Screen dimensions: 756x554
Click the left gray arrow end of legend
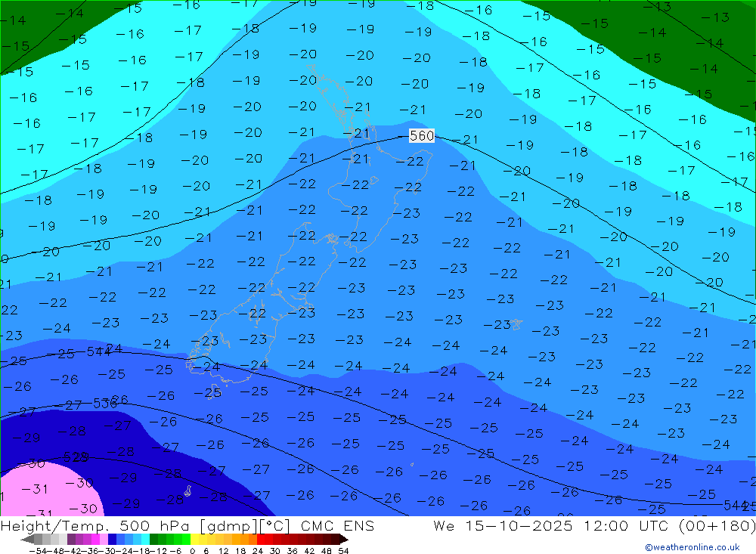pyautogui.click(x=27, y=540)
